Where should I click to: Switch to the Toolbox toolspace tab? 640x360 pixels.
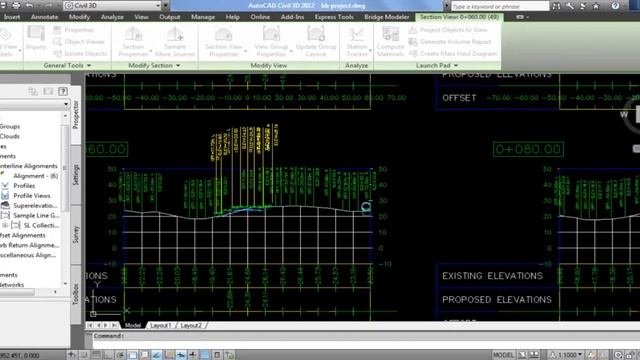76,294
